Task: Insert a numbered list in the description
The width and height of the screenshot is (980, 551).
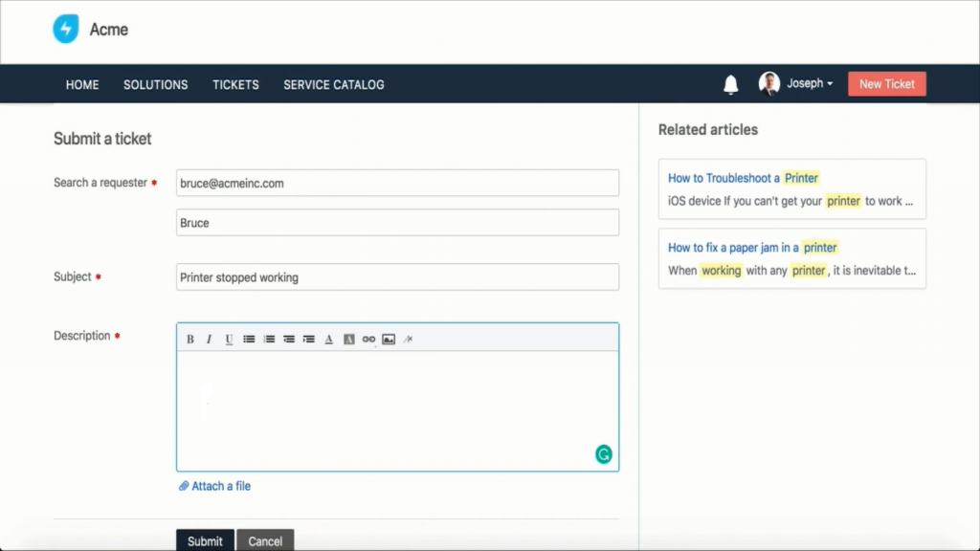Action: click(x=269, y=339)
